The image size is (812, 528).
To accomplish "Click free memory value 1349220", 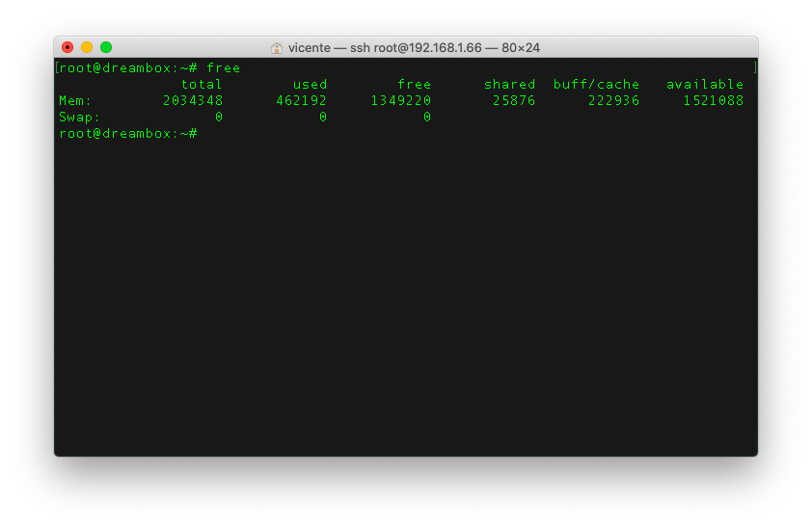I will click(401, 100).
